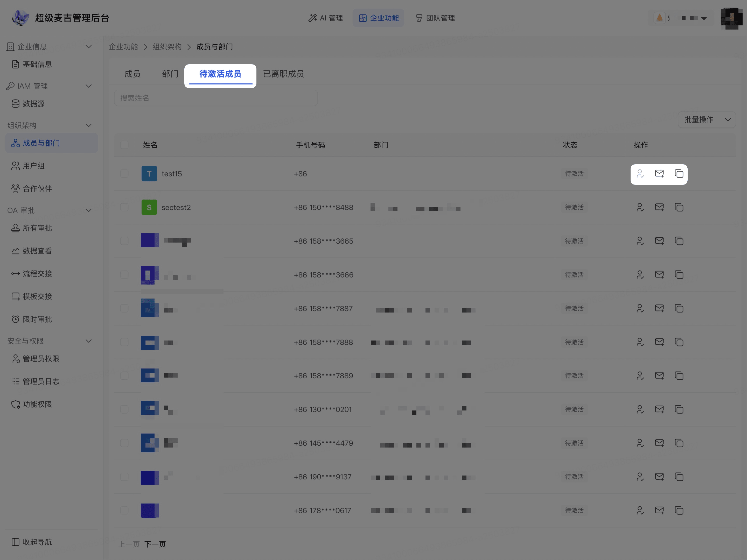747x560 pixels.
Task: Click copy icon in 130****0201 row
Action: [679, 409]
